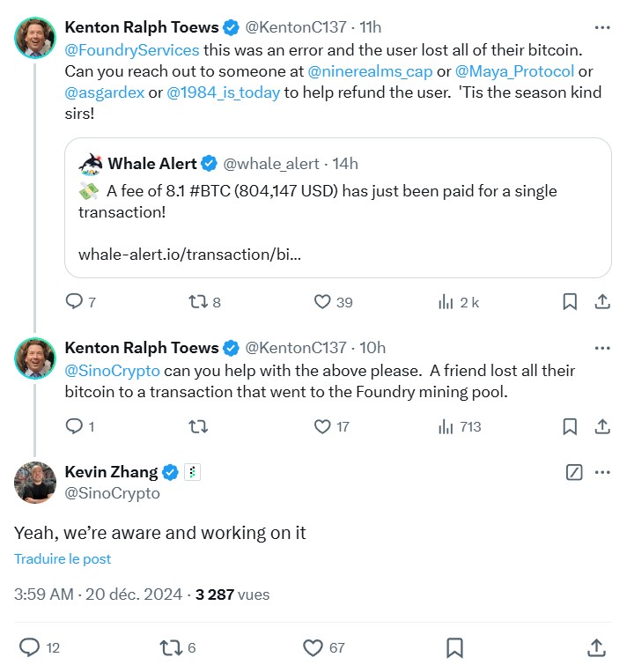Like Kenton's first tweet with 39 likes
The height and width of the screenshot is (672, 627).
(322, 302)
